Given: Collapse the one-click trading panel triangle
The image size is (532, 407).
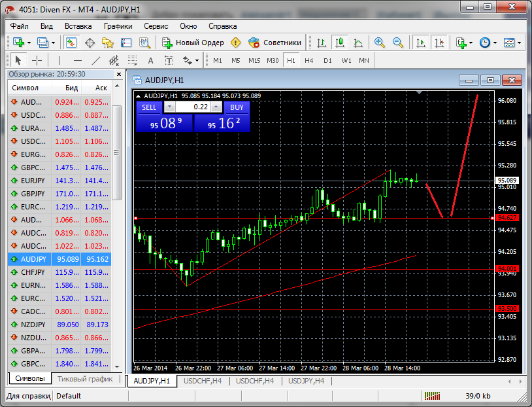Looking at the screenshot, I should 138,96.
